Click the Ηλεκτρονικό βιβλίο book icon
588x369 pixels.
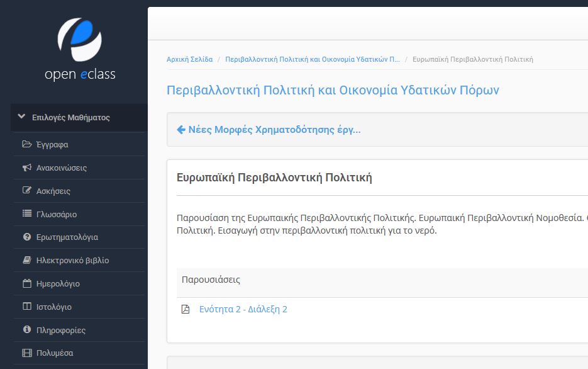click(x=26, y=260)
